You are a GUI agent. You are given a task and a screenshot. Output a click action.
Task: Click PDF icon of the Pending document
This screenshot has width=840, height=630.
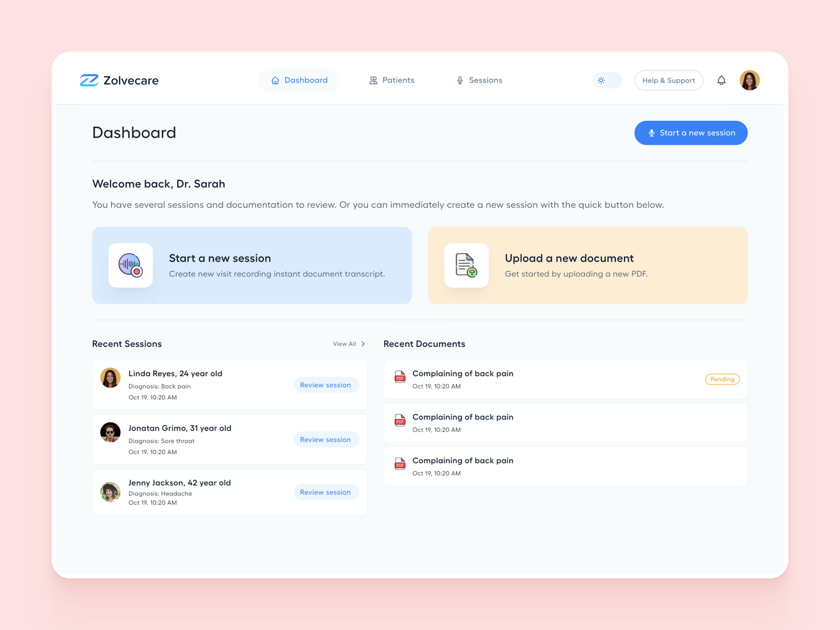tap(400, 376)
